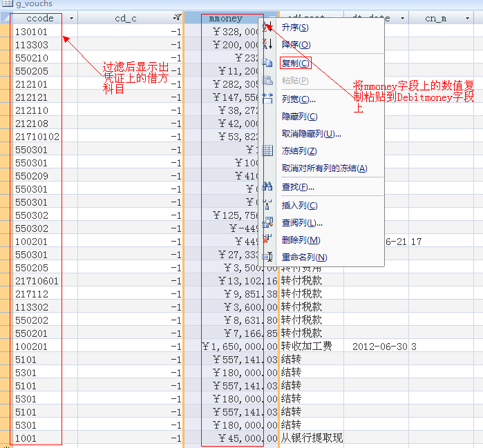Click the lookup column icon

(267, 222)
